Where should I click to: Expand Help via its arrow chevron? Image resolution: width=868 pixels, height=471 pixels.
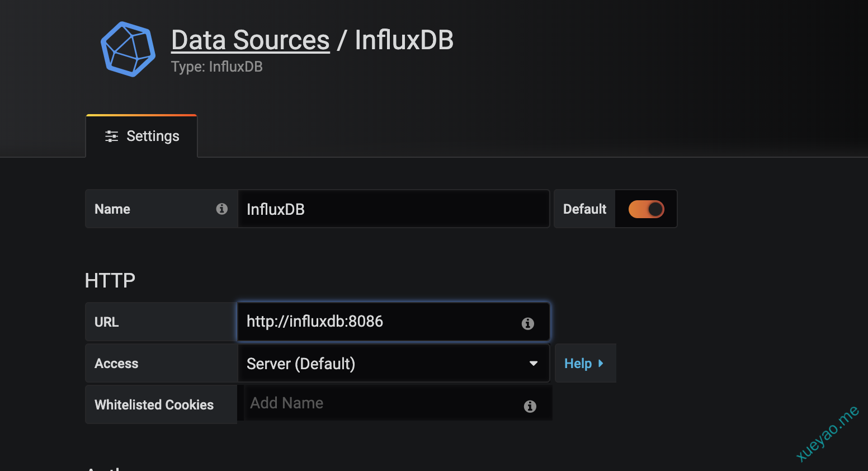pyautogui.click(x=601, y=364)
